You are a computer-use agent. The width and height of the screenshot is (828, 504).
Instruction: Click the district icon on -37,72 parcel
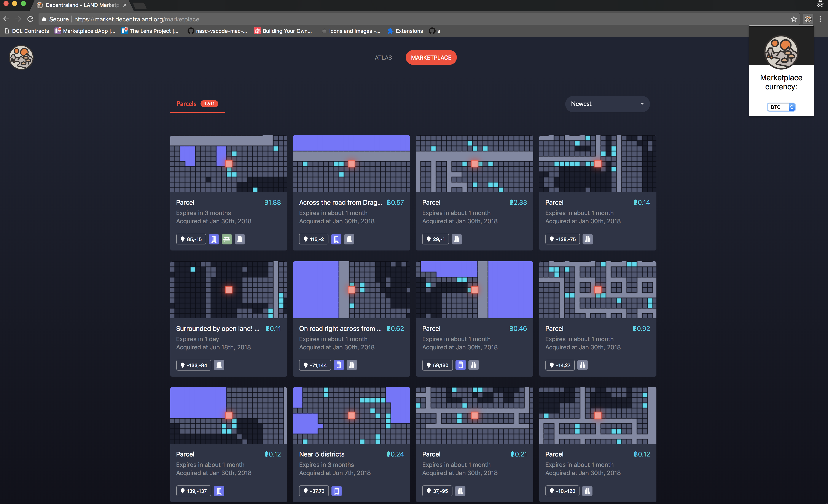[x=336, y=491]
